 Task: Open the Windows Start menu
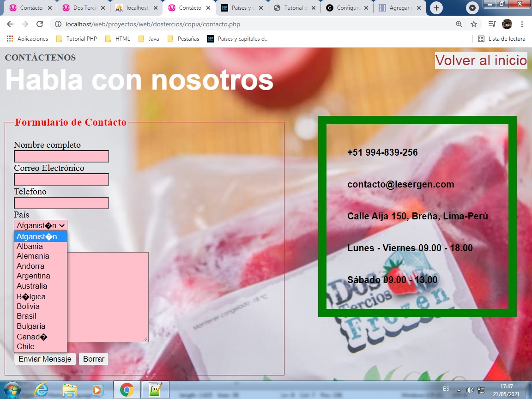point(12,390)
